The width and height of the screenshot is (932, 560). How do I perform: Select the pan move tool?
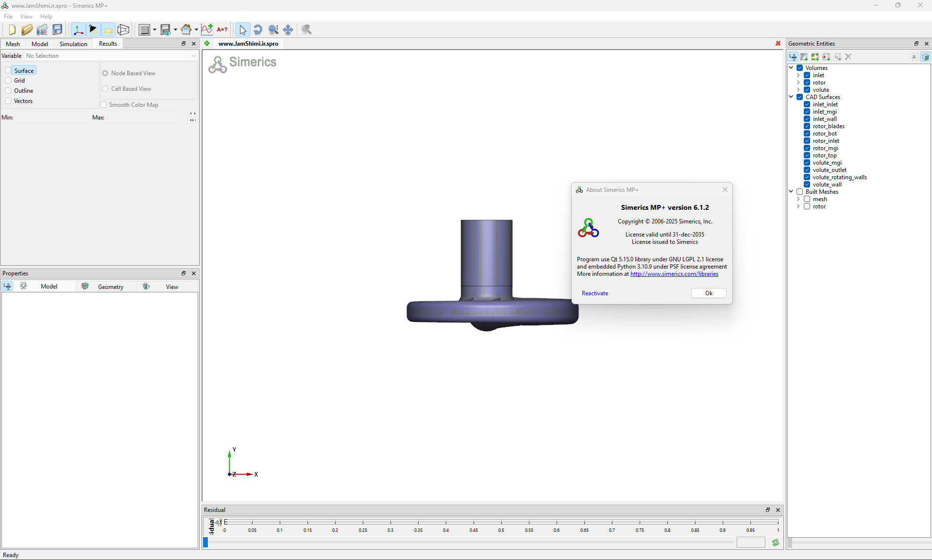pyautogui.click(x=288, y=30)
